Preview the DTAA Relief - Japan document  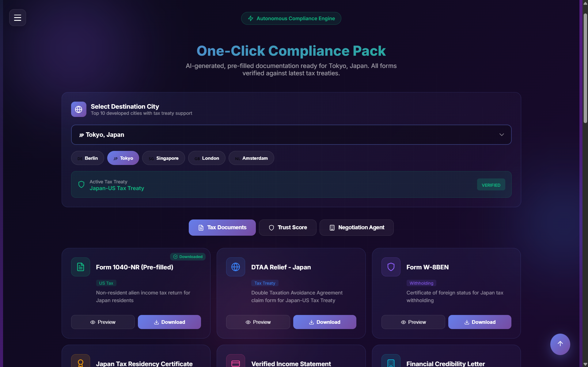(x=258, y=322)
